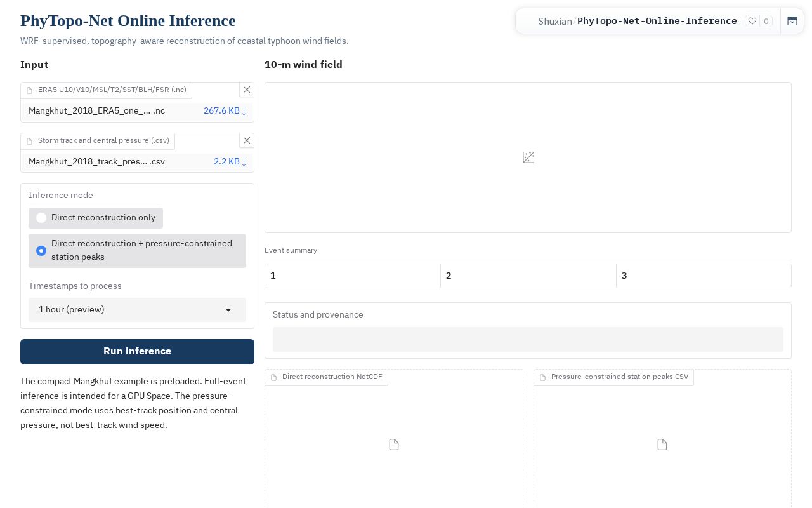This screenshot has height=508, width=812.
Task: Select Event summary column header 3
Action: pos(704,276)
